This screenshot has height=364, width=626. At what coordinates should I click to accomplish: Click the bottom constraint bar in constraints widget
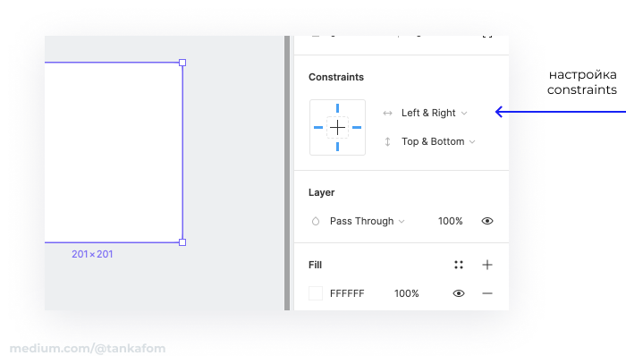(x=337, y=147)
